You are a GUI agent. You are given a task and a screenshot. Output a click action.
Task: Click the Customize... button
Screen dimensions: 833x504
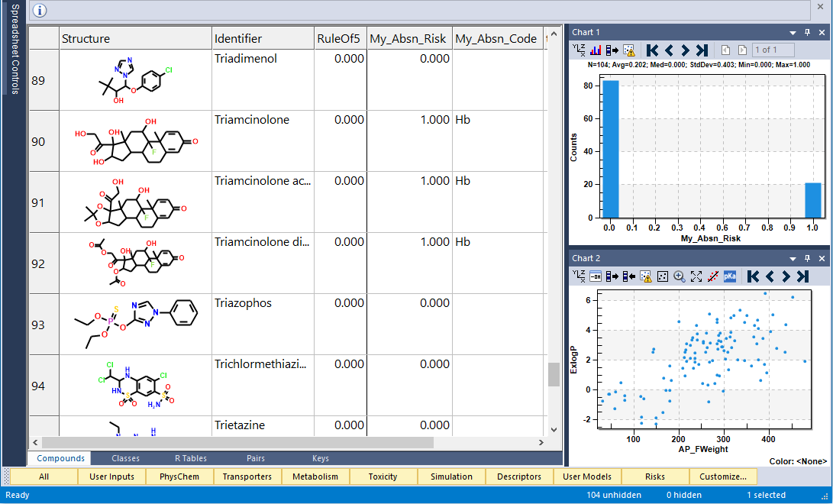click(x=723, y=477)
